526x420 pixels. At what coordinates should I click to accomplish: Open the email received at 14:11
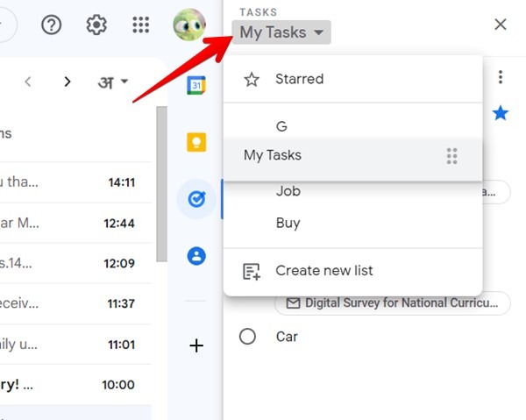coord(75,182)
